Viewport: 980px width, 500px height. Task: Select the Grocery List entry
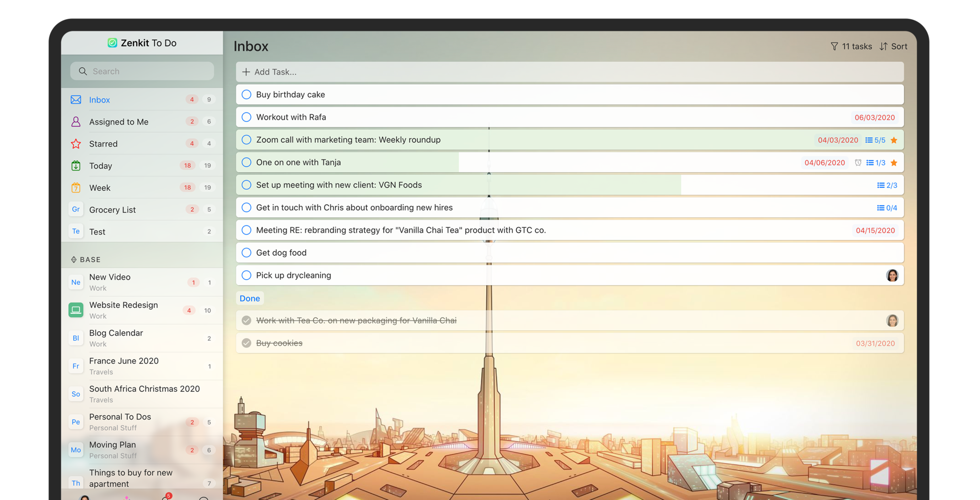[112, 210]
